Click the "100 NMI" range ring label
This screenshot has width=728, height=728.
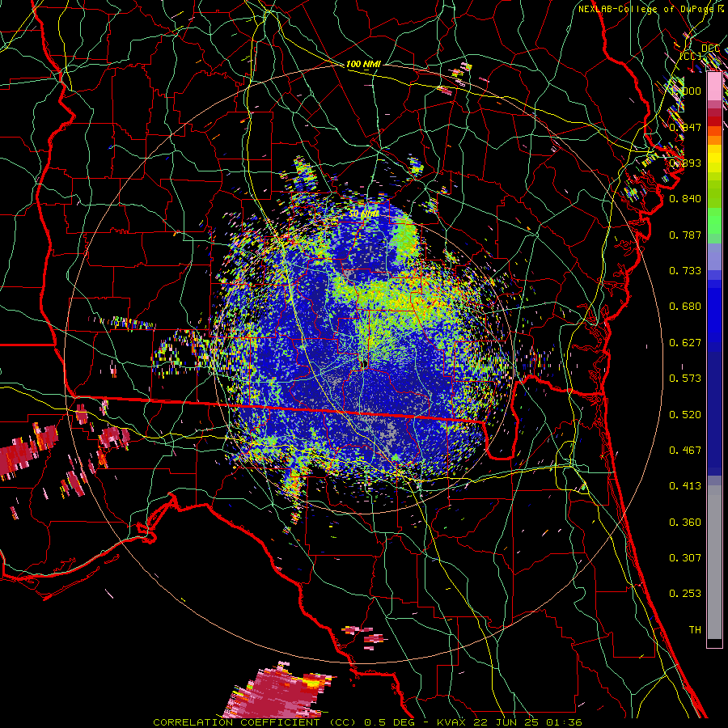coord(363,64)
